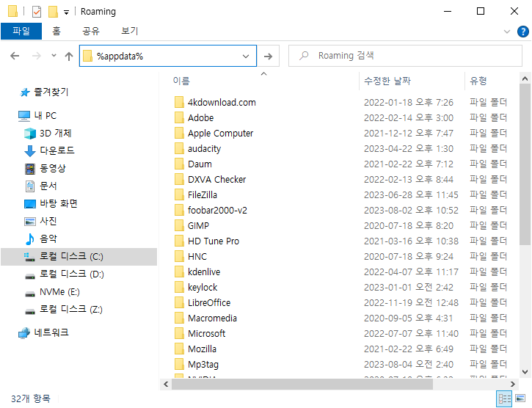The height and width of the screenshot is (408, 532).
Task: Click the horizontal scrollbar left arrow
Action: (x=166, y=385)
